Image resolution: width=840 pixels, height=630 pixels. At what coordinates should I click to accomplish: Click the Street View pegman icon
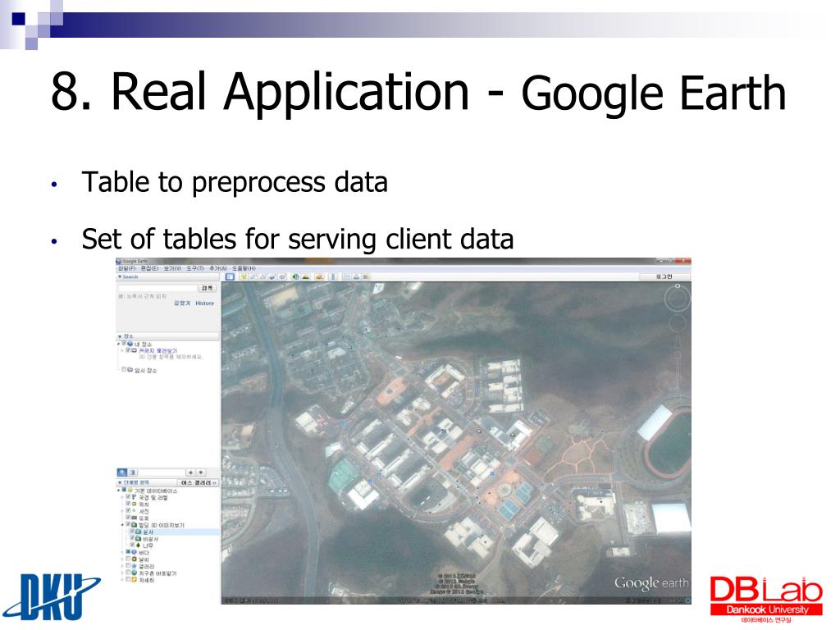pos(678,342)
